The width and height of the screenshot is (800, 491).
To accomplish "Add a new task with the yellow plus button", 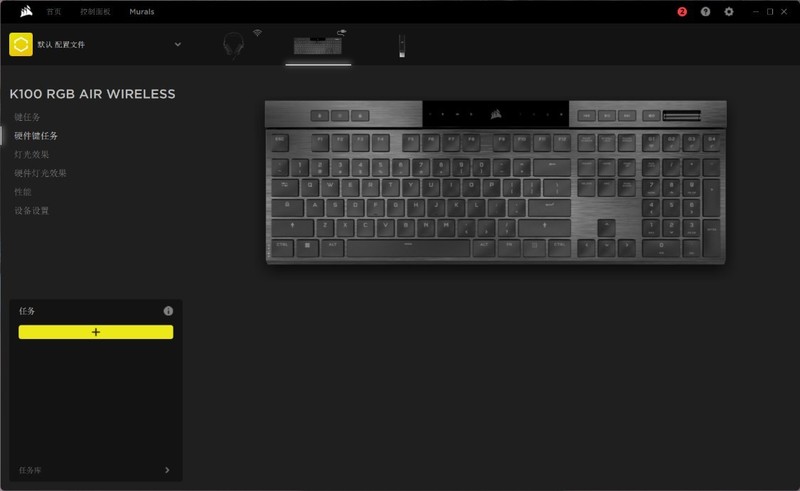I will (x=96, y=332).
